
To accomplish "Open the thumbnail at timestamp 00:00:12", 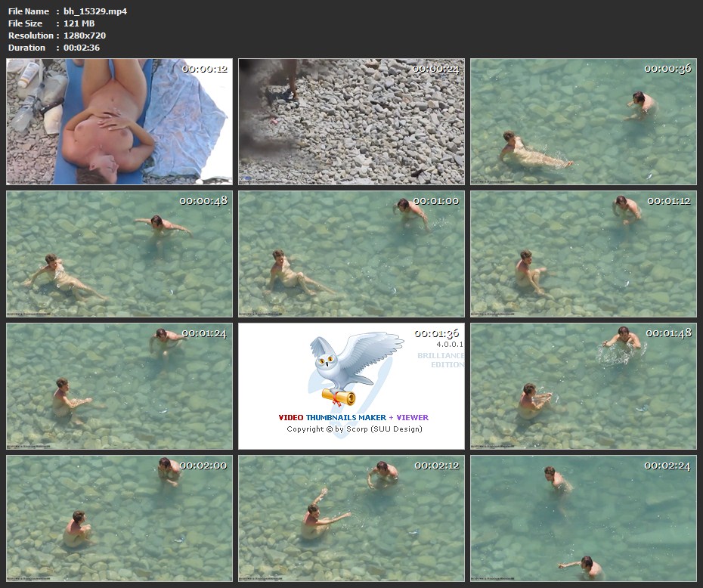I will pos(119,122).
